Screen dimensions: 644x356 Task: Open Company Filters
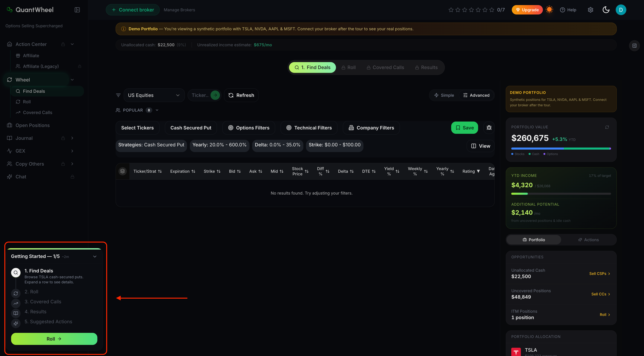371,128
